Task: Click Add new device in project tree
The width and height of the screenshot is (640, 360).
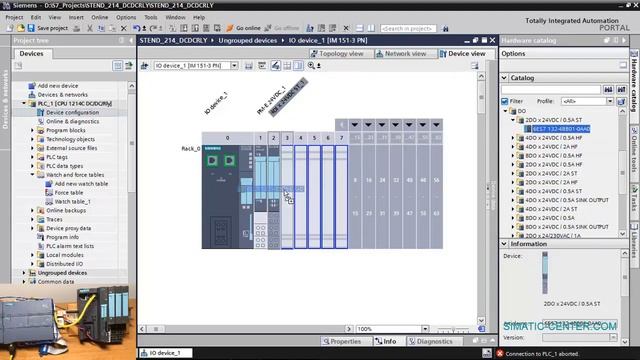Action: pos(58,86)
